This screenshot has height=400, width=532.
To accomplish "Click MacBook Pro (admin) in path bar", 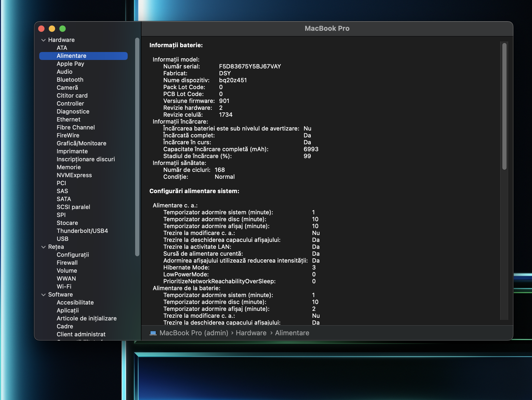I will [194, 333].
